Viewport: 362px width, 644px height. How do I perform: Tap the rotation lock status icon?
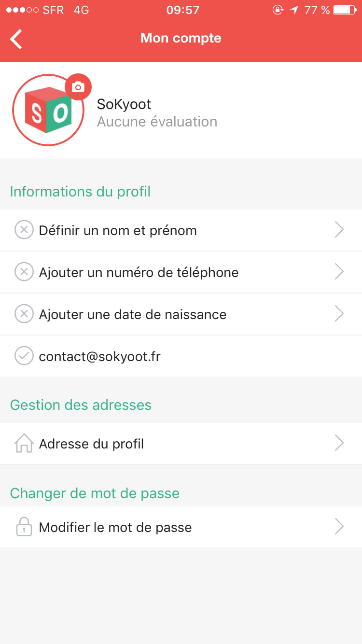[x=278, y=10]
